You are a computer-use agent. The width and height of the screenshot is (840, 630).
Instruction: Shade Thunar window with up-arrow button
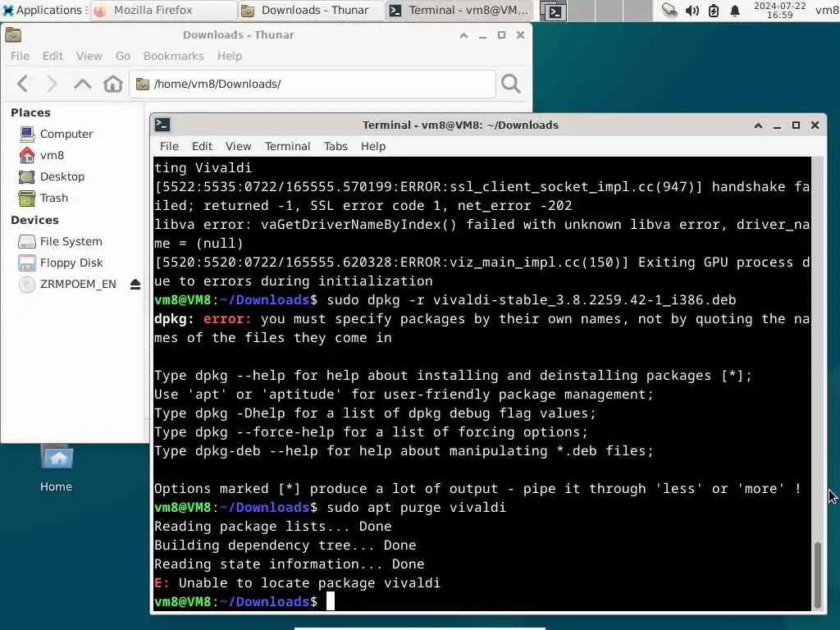(464, 35)
